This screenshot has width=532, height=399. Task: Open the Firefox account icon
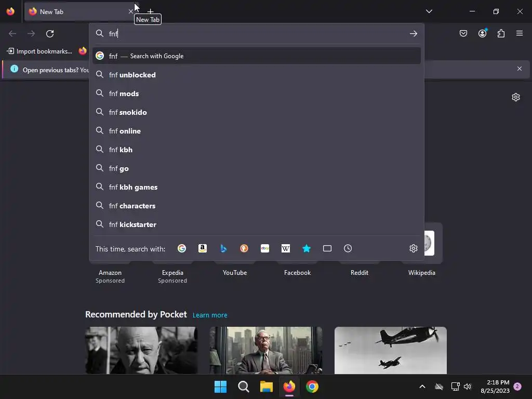pyautogui.click(x=482, y=33)
